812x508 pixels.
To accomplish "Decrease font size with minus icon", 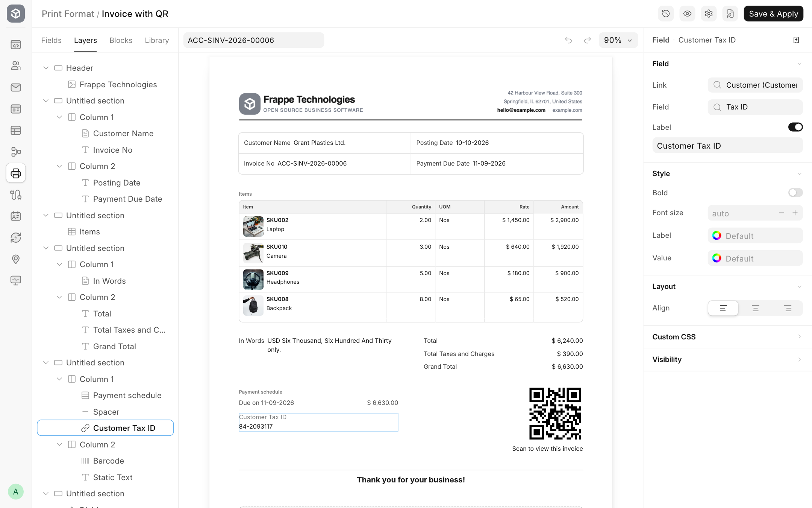I will [x=782, y=213].
